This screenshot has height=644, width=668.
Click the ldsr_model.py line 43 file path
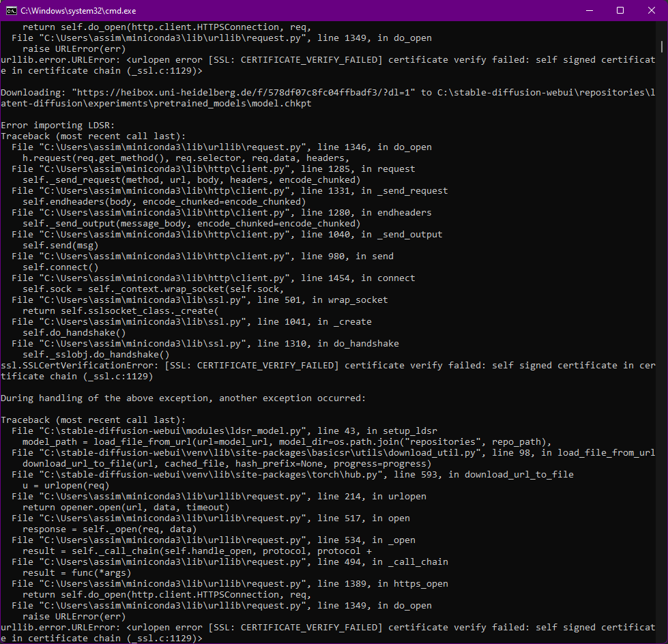(205, 430)
